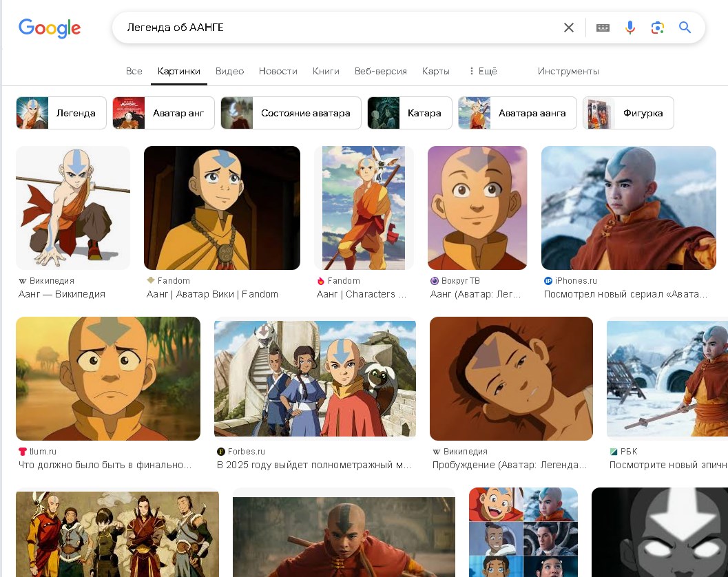The image size is (728, 577).
Task: Open the on-screen keyboard icon
Action: [603, 28]
